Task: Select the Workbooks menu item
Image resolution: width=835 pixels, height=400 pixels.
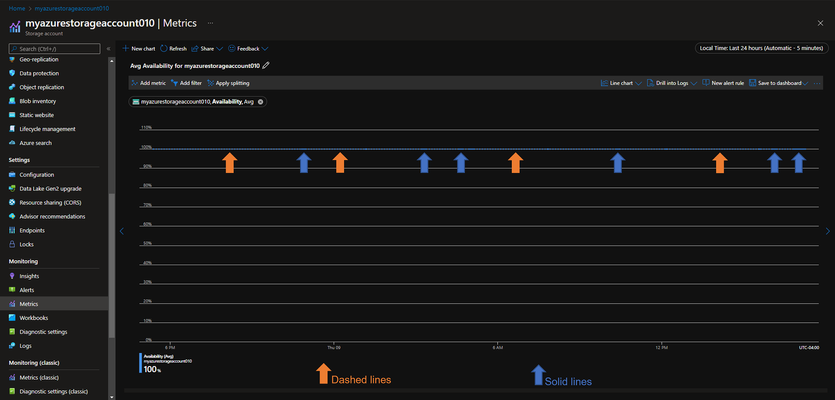Action: (29, 318)
